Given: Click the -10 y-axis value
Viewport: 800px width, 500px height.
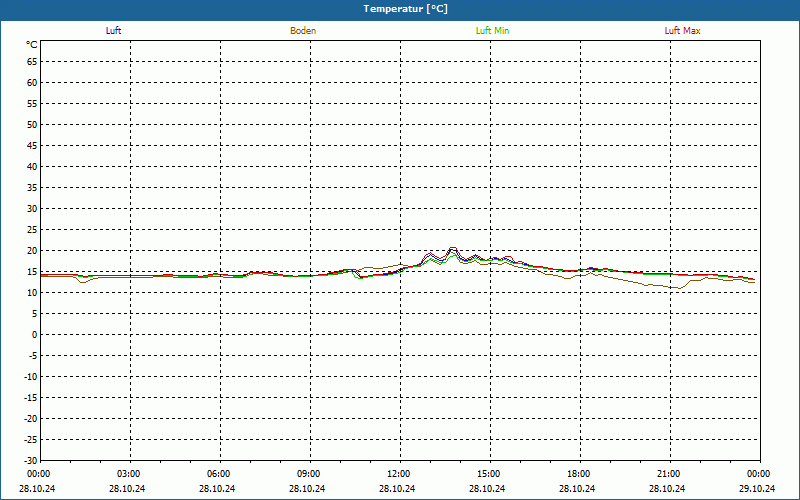Looking at the screenshot, I should point(31,377).
